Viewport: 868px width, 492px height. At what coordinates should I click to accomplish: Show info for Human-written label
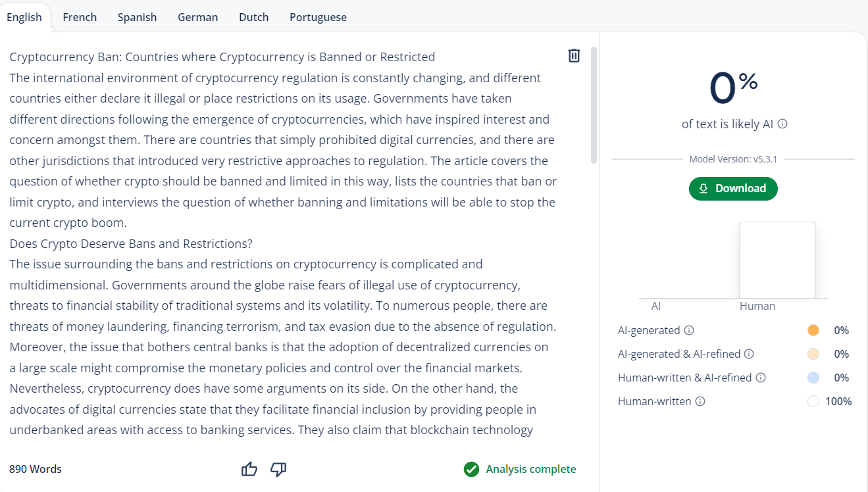tap(700, 401)
